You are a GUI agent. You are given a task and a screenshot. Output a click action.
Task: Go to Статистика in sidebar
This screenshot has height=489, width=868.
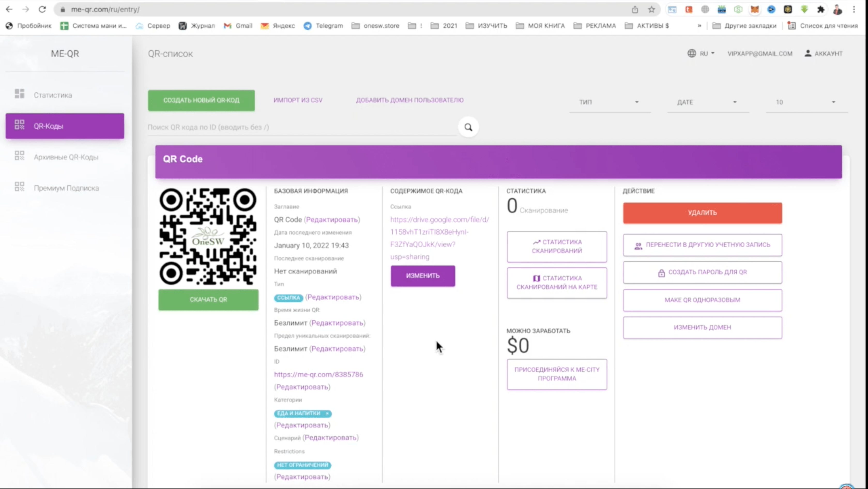coord(65,95)
